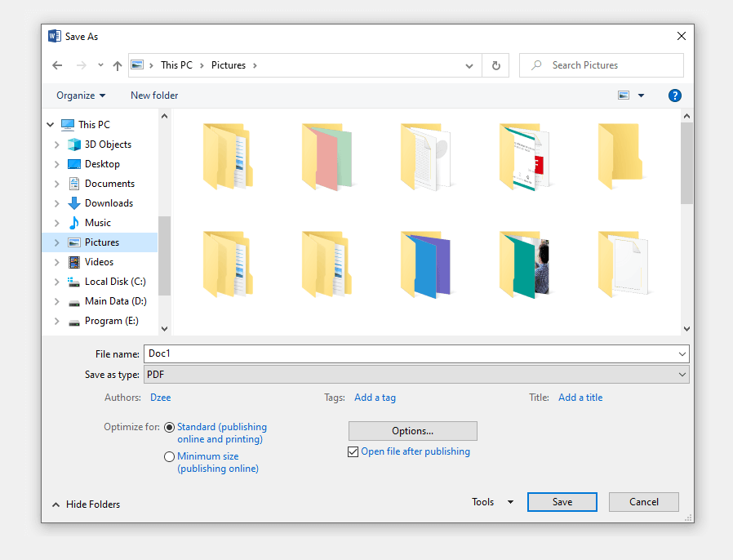Expand the address bar history dropdown
Screen dimensions: 733x560
(x=469, y=66)
